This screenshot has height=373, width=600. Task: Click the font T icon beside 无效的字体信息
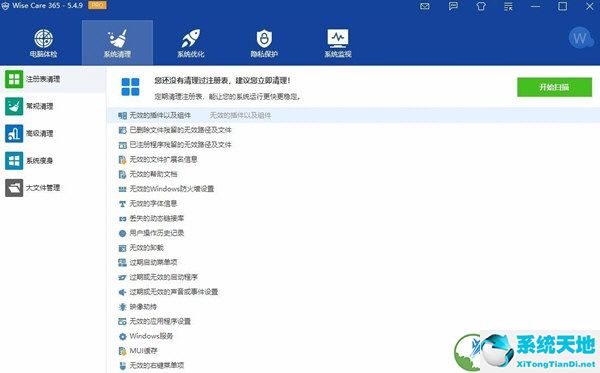pos(122,204)
